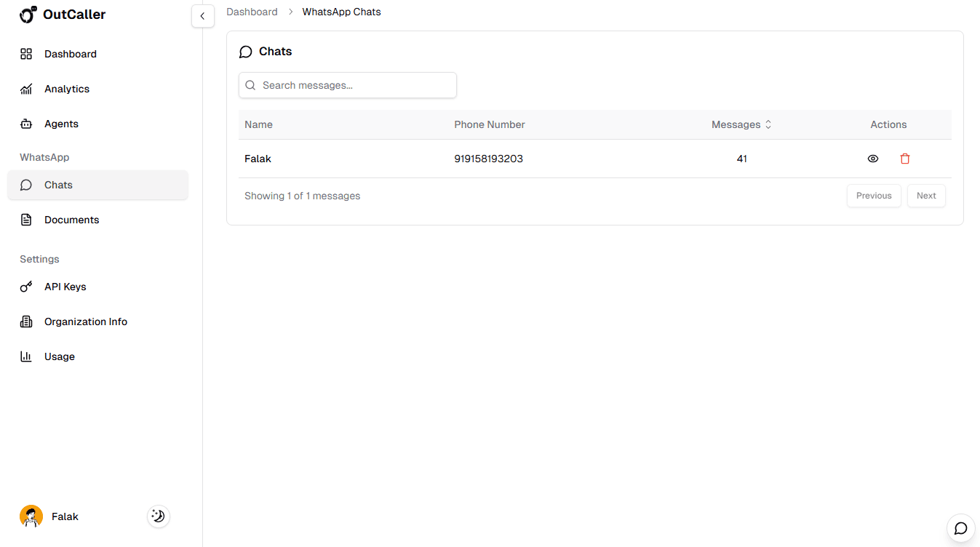Open the Analytics section icon

click(x=26, y=89)
